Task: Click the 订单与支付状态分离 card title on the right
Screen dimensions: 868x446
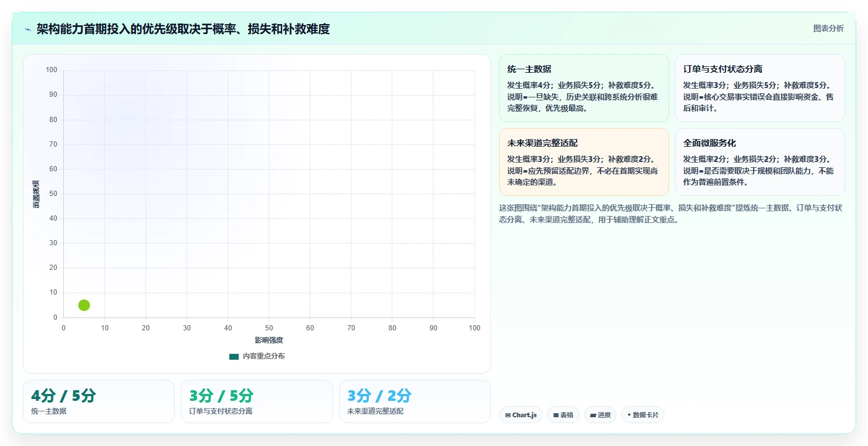Action: click(x=723, y=69)
